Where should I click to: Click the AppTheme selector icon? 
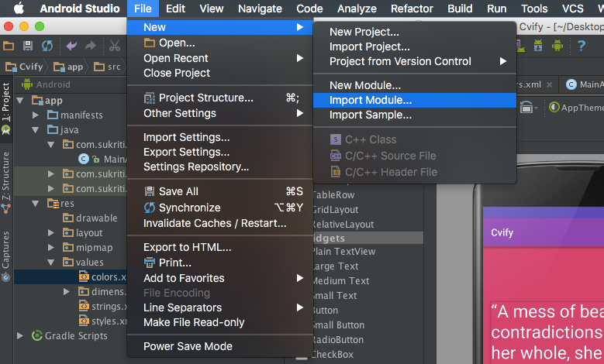coord(554,108)
